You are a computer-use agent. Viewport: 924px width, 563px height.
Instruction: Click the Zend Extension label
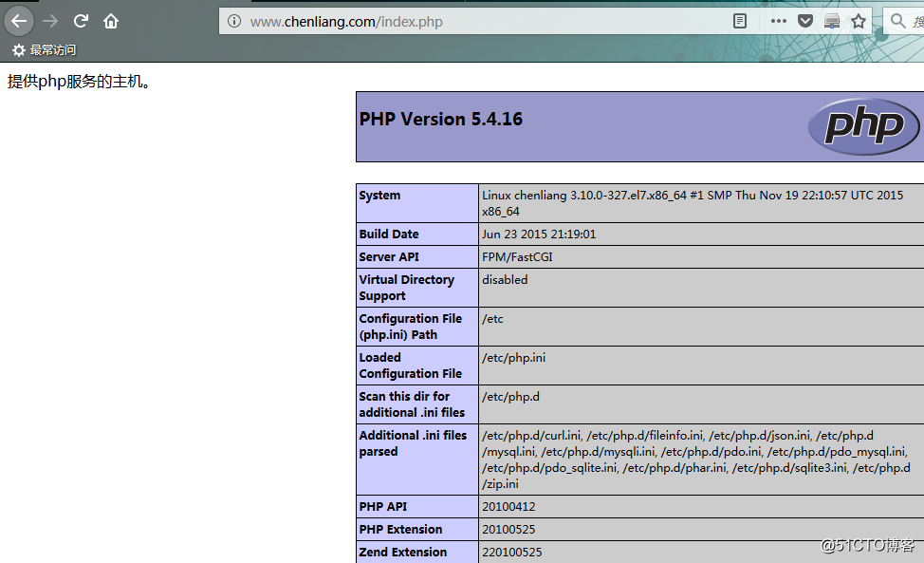403,553
